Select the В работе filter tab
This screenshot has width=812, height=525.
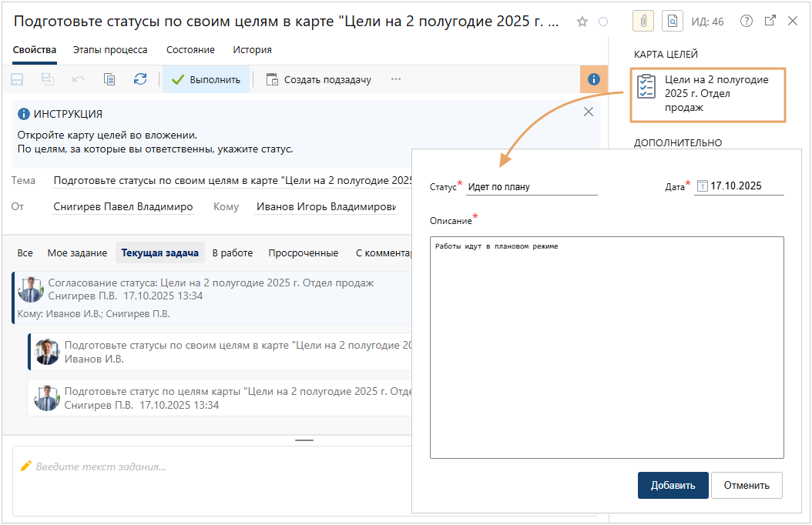(232, 252)
